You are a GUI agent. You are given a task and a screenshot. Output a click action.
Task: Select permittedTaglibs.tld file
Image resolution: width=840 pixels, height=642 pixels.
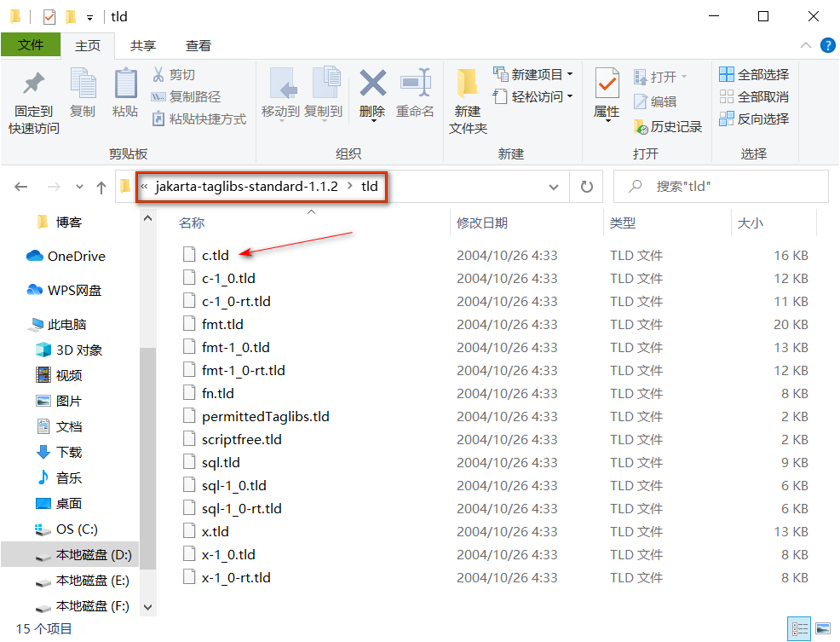pyautogui.click(x=265, y=417)
